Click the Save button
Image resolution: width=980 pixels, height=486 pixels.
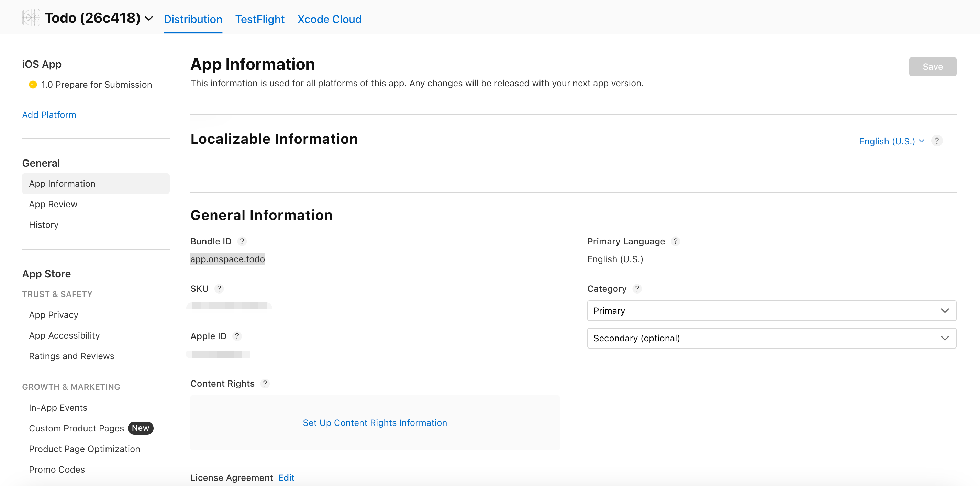click(932, 67)
